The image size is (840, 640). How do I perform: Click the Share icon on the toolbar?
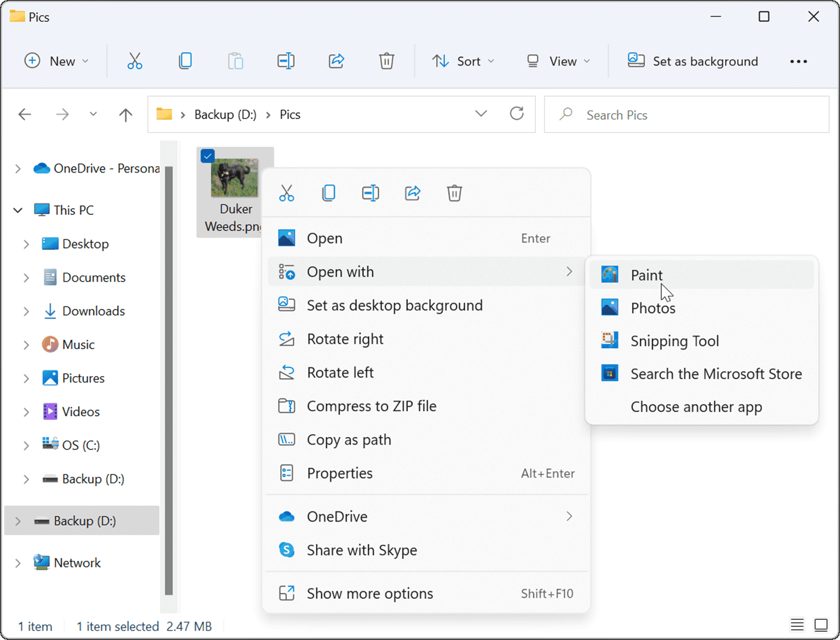[x=336, y=61]
